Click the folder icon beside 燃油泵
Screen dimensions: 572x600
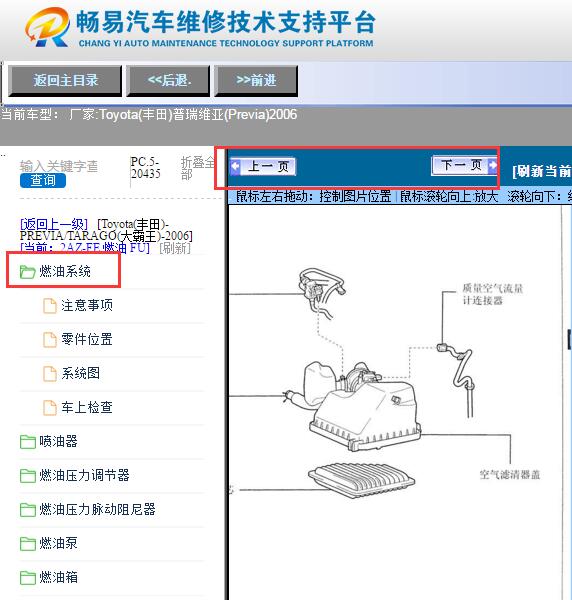pos(28,543)
